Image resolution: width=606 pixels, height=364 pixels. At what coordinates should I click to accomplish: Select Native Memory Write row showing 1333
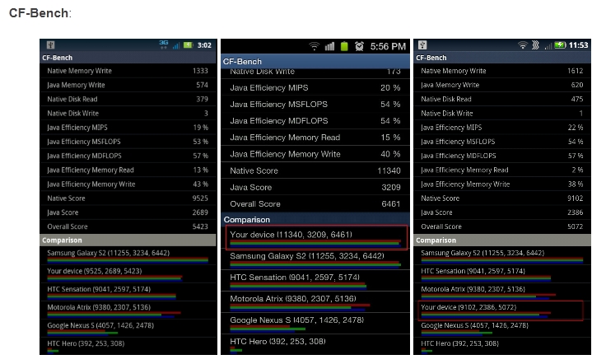(x=128, y=71)
